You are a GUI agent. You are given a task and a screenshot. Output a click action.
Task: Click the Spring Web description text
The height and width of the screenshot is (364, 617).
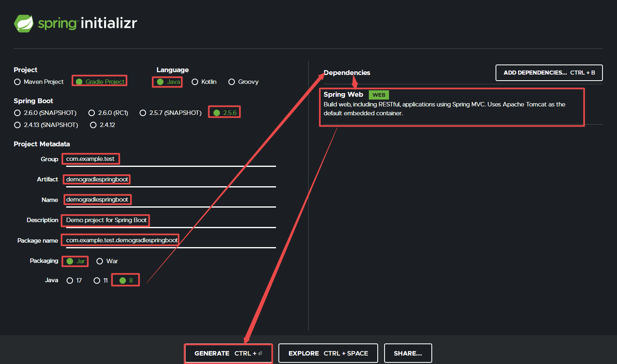[444, 109]
